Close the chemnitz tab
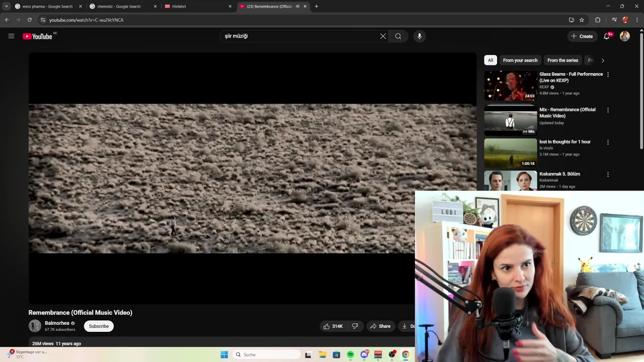644x362 pixels. pyautogui.click(x=155, y=7)
